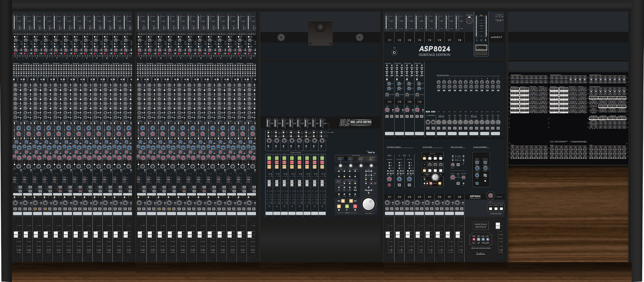Click compressor threshold knob

click(x=477, y=162)
